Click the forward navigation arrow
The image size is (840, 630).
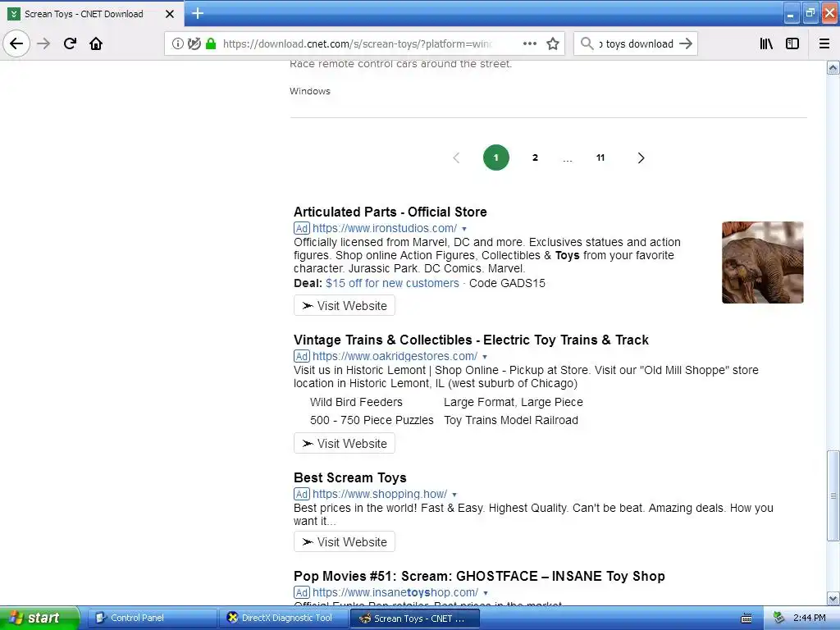click(x=44, y=43)
